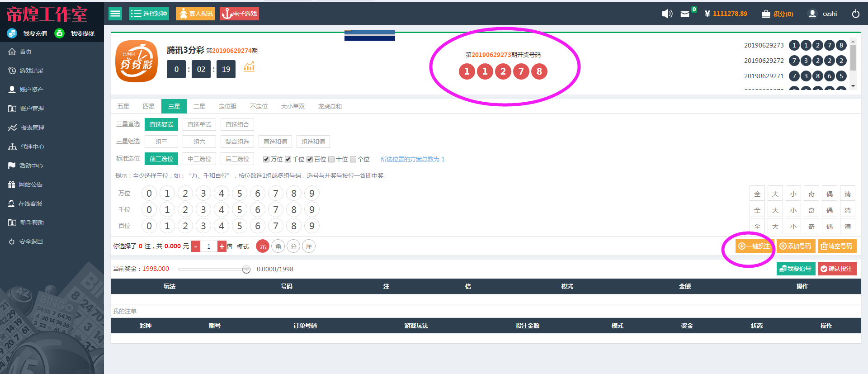
Task: Open the points bag icon
Action: [765, 14]
